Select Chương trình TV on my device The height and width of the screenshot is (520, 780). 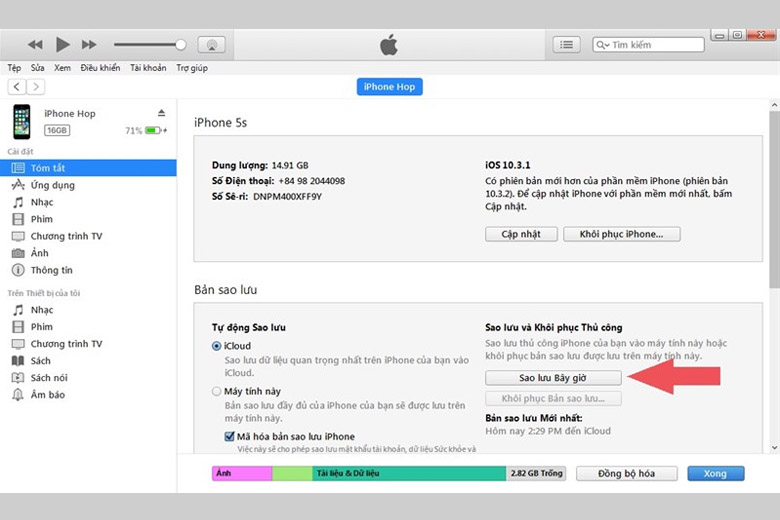(88, 344)
